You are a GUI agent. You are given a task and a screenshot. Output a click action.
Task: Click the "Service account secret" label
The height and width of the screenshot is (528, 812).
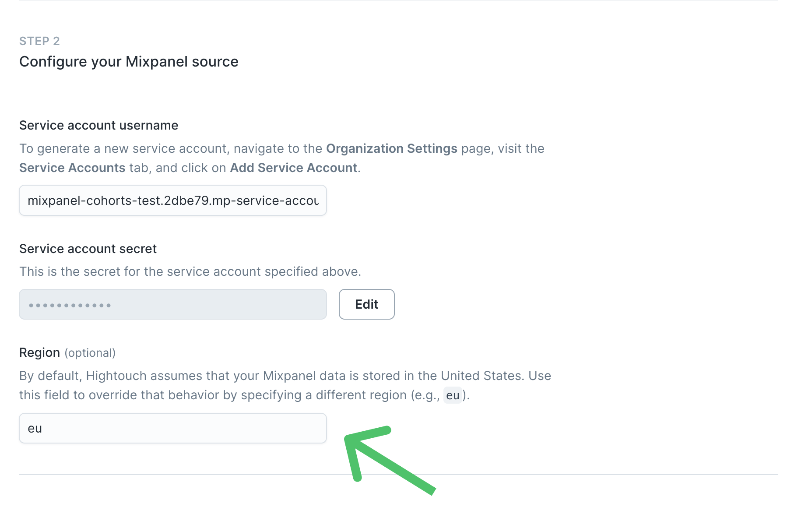click(88, 249)
